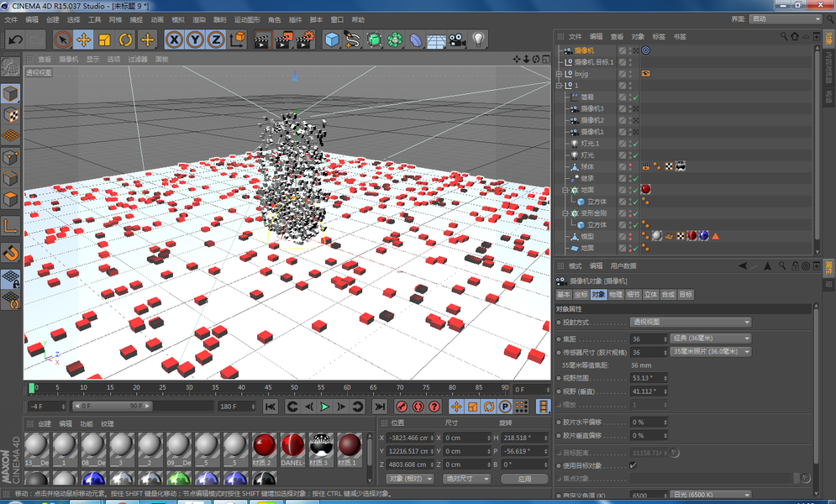
Task: Collapse the 变形金刚 object tree
Action: [565, 213]
